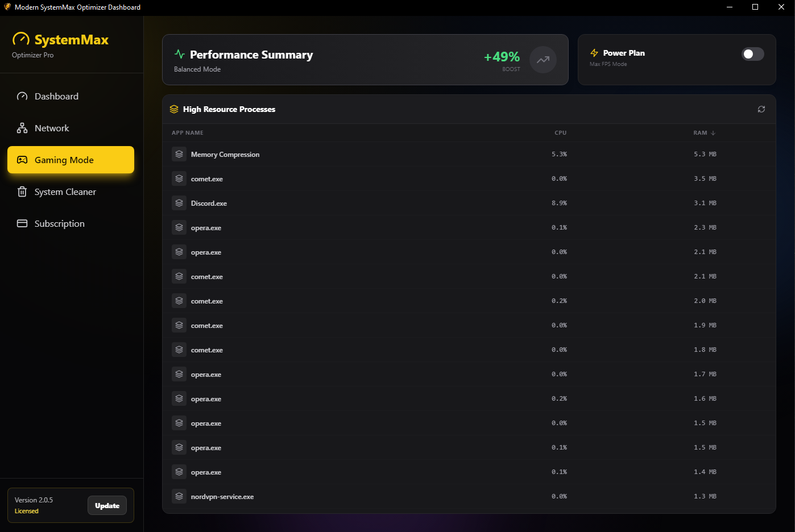Viewport: 795px width, 532px height.
Task: Click the SystemMax gauge logo icon
Action: point(21,39)
